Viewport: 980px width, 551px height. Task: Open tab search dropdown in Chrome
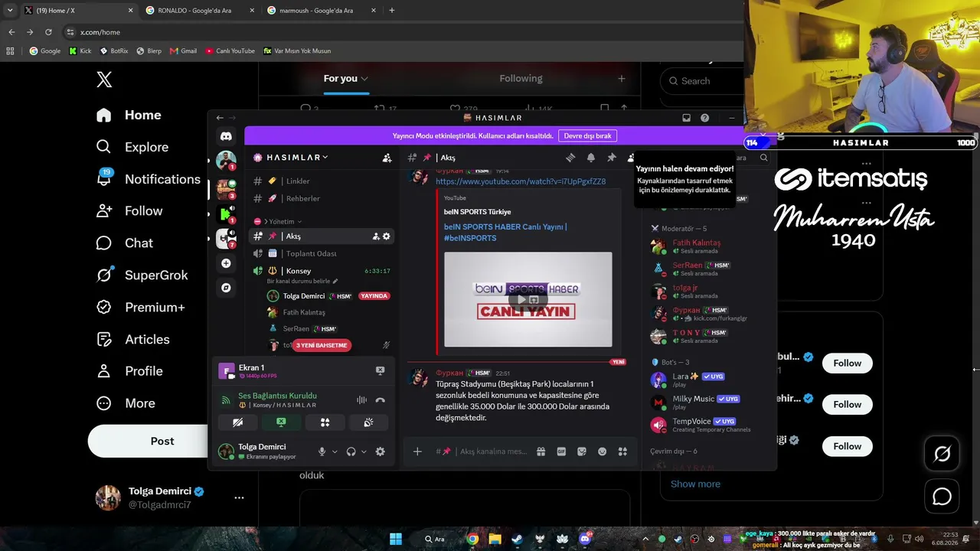10,11
